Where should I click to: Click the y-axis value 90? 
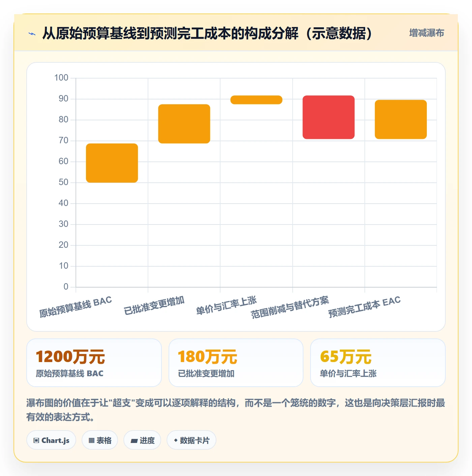point(63,99)
